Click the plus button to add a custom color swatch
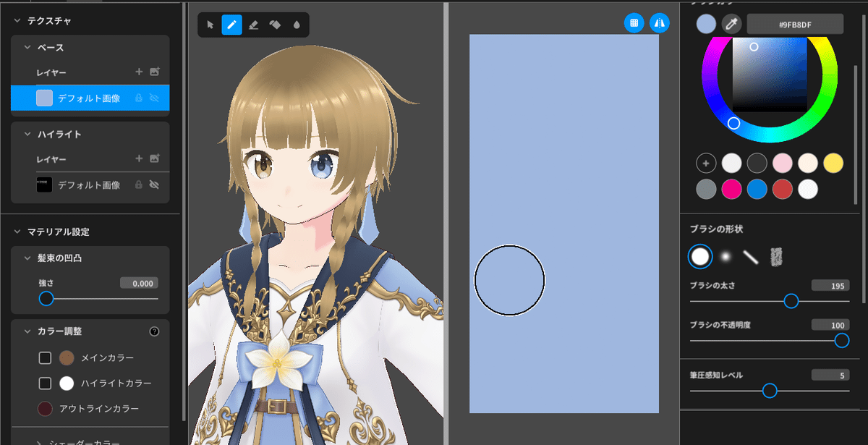Screen dimensions: 868x445 (705, 163)
